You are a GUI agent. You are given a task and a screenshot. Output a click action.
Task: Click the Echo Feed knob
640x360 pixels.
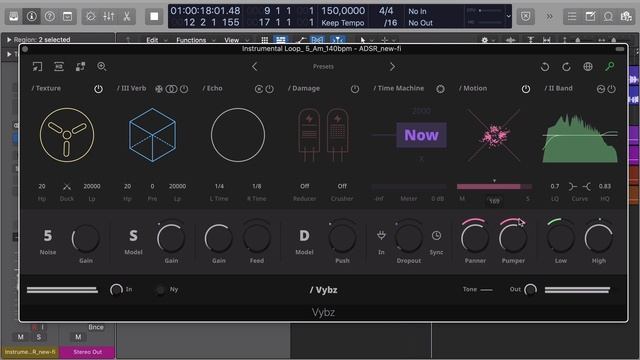coord(257,238)
